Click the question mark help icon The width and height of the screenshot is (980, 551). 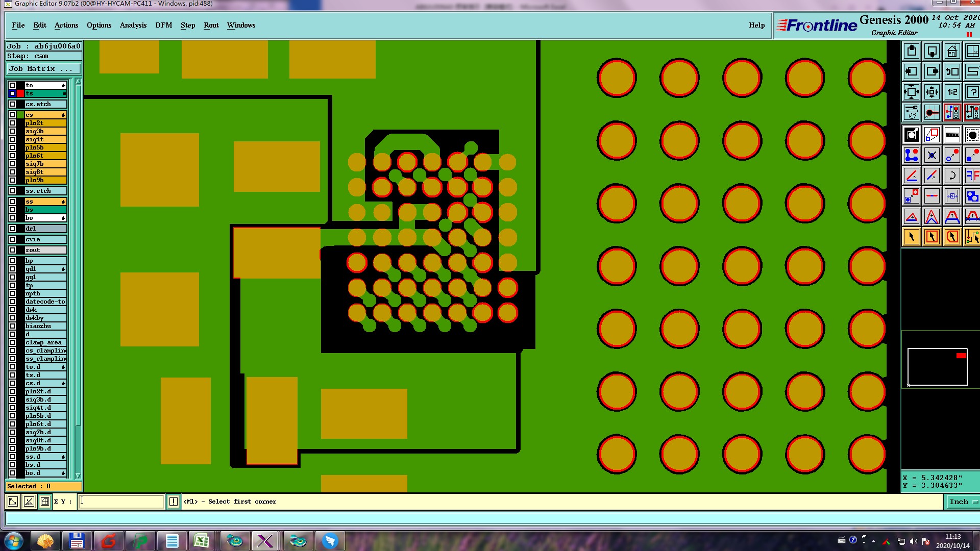[972, 92]
